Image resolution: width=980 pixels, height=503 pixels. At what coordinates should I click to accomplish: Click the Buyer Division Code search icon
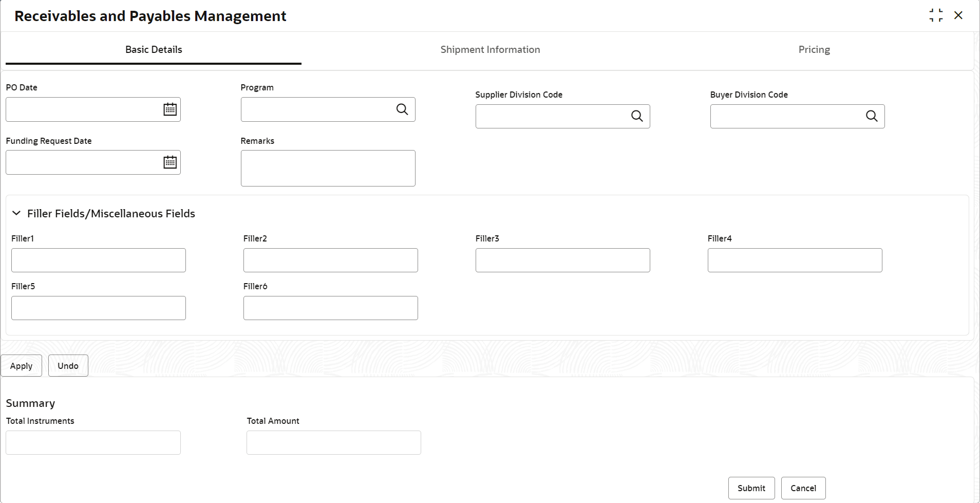pos(872,116)
